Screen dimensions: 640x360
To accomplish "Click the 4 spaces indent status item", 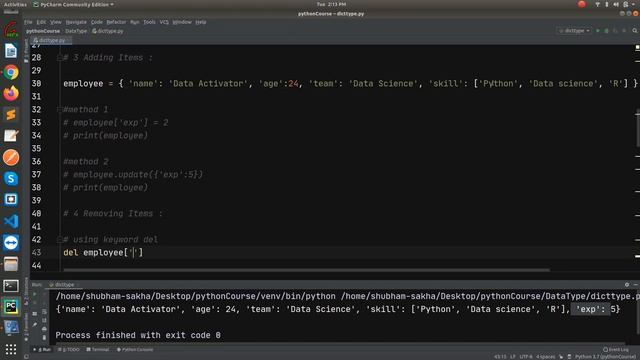I will [x=546, y=357].
